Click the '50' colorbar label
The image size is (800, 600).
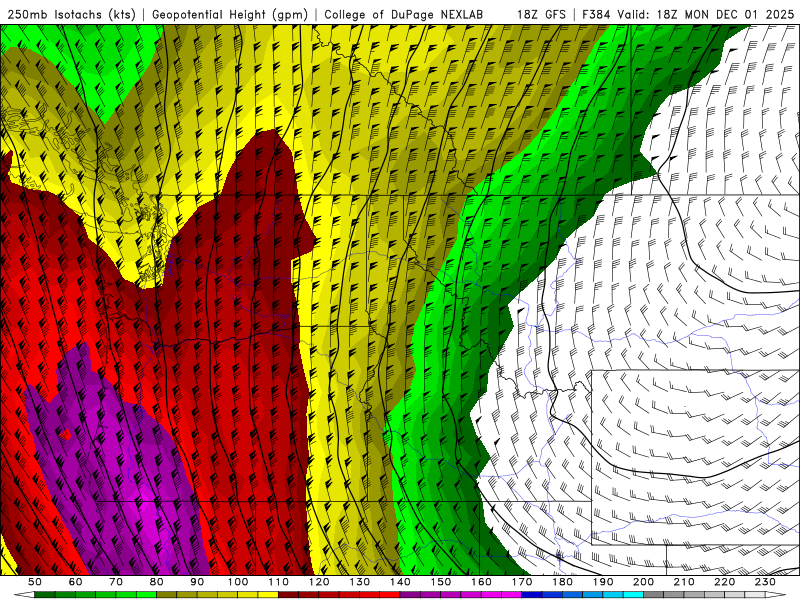pyautogui.click(x=35, y=582)
